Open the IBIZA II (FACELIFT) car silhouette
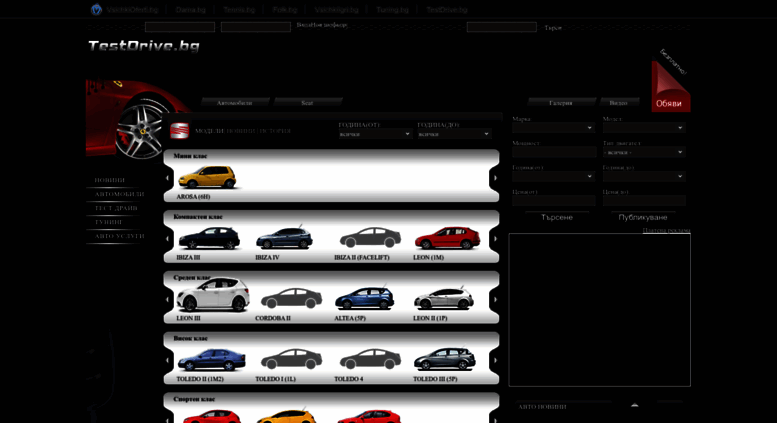The height and width of the screenshot is (423, 777). pyautogui.click(x=370, y=238)
